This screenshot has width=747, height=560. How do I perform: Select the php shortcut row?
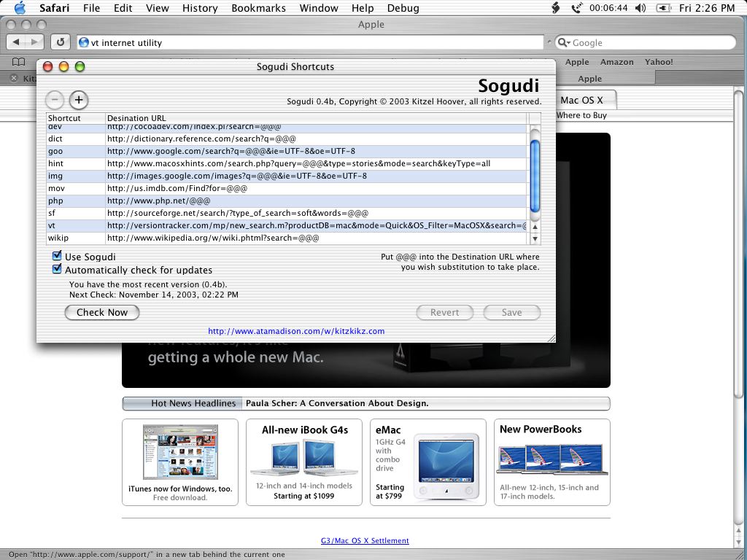pos(287,201)
